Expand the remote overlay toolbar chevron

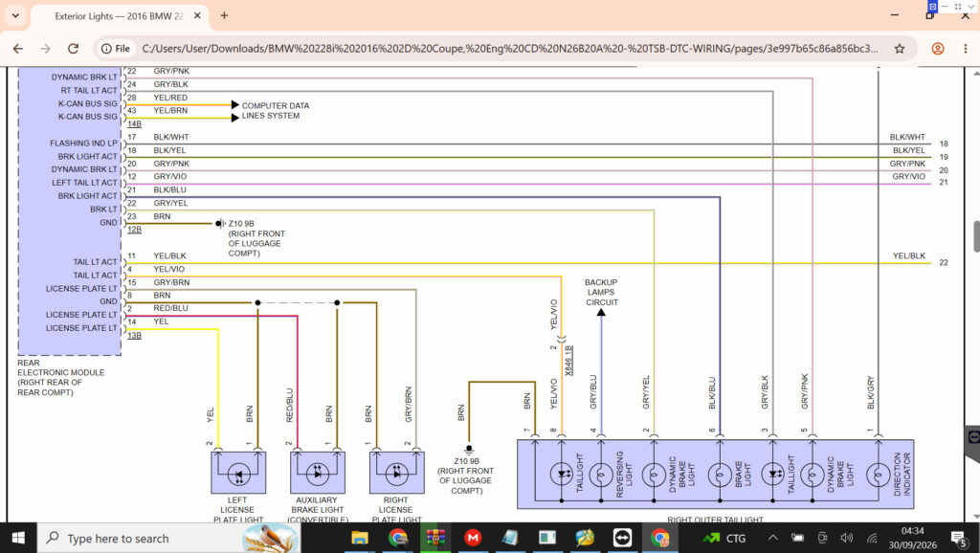(x=971, y=7)
